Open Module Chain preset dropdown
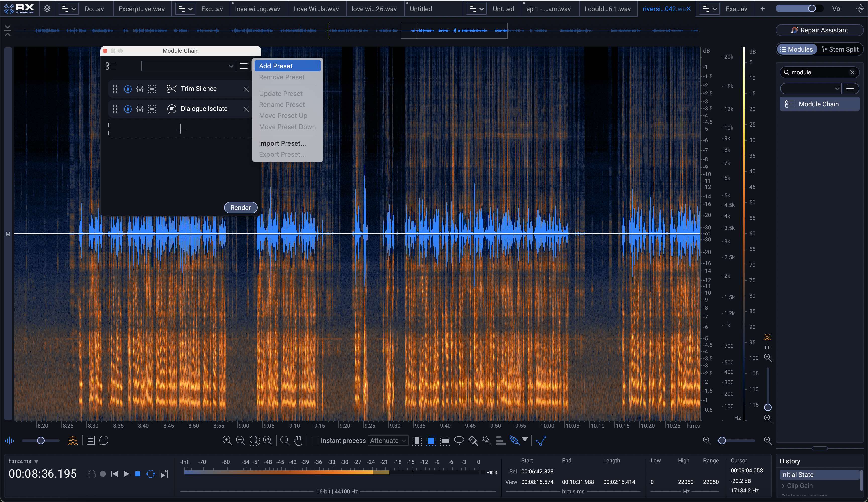 click(188, 66)
